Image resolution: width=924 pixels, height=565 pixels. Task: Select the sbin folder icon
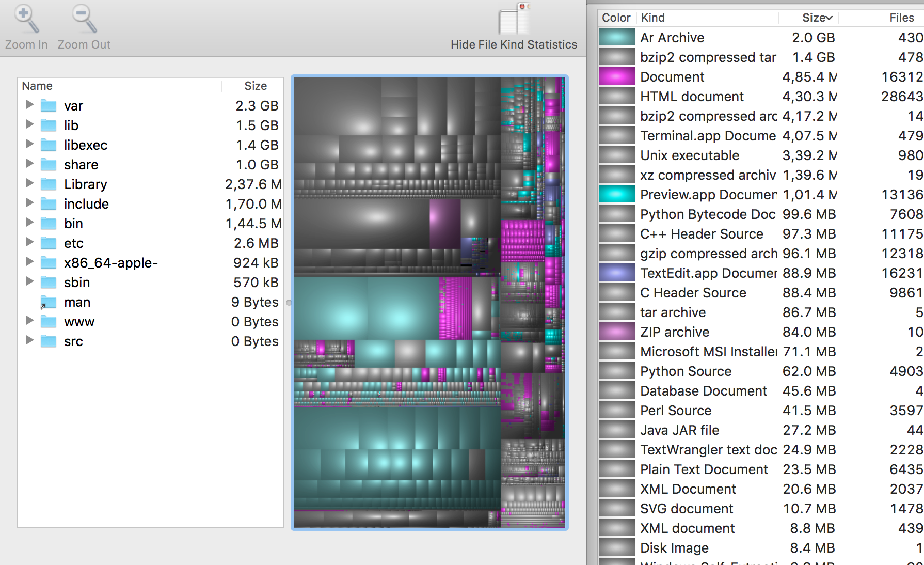click(x=49, y=282)
